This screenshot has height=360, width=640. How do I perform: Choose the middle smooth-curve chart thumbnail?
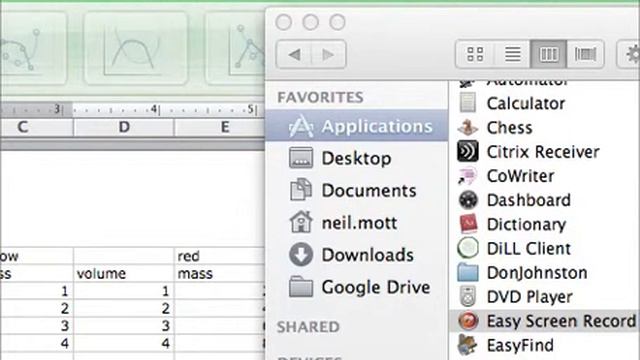click(x=136, y=48)
